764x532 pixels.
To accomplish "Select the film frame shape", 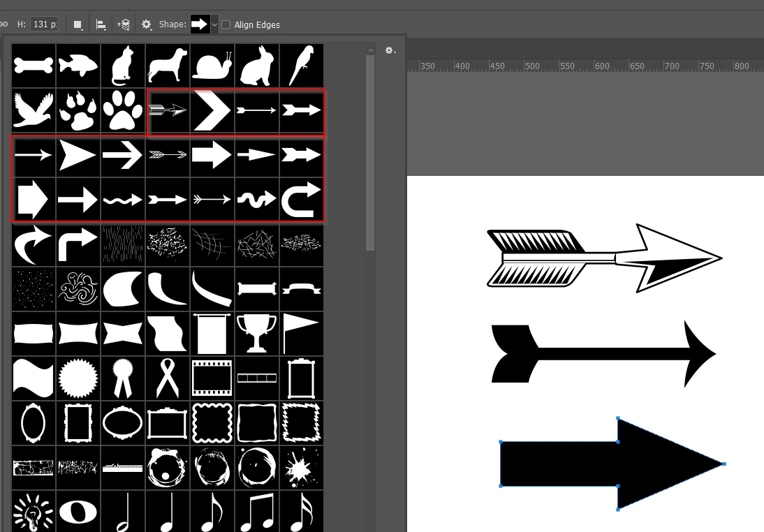I will coord(212,378).
